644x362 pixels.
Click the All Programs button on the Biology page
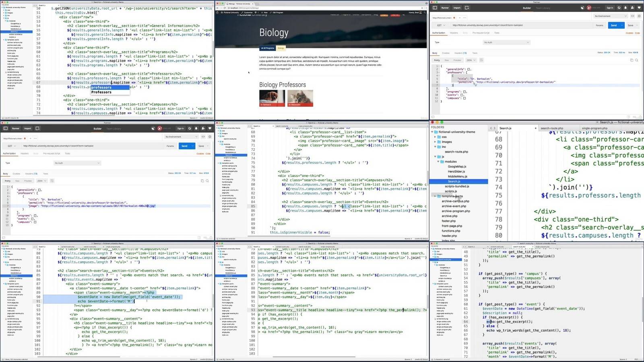coord(267,48)
